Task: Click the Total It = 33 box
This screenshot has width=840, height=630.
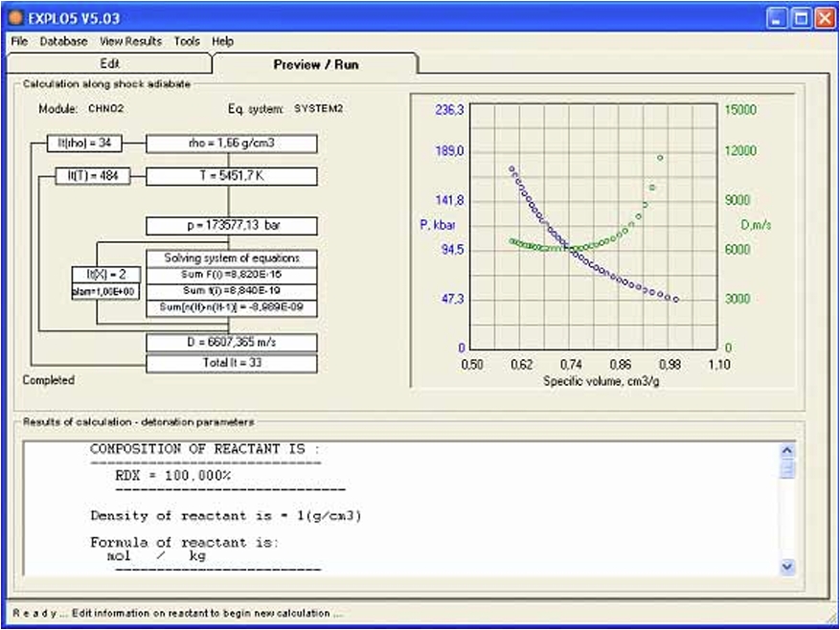Action: pyautogui.click(x=232, y=363)
